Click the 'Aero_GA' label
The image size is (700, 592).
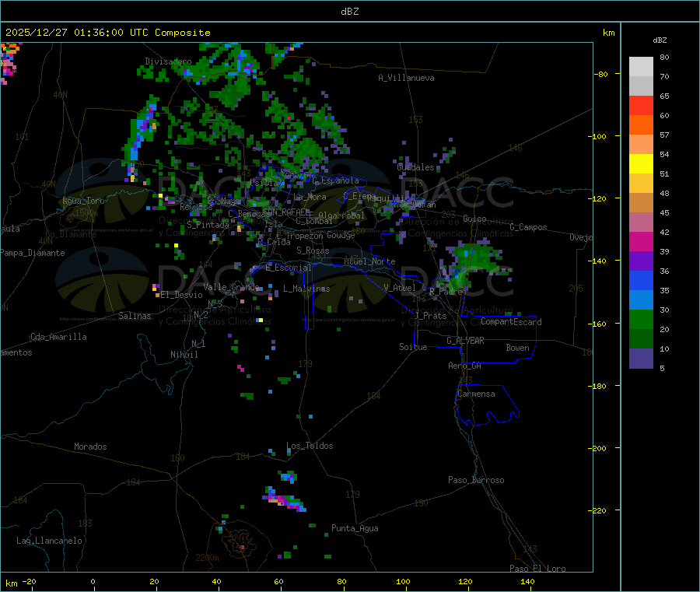[465, 366]
